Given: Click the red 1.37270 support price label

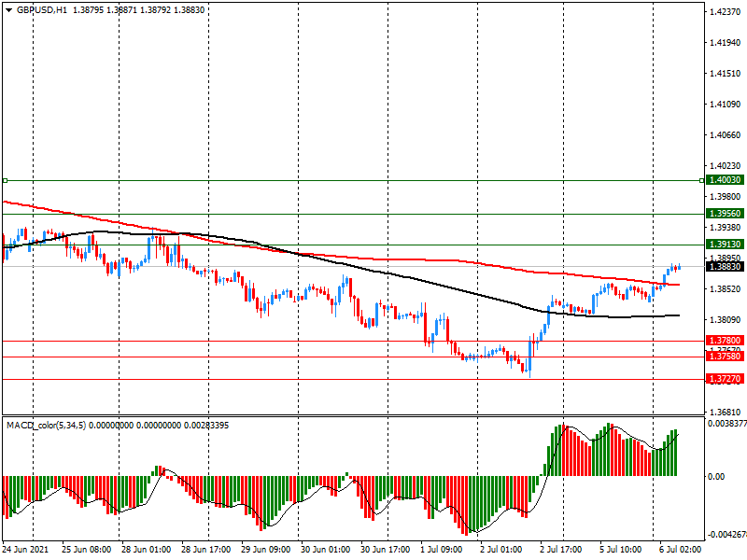Looking at the screenshot, I should tap(725, 379).
